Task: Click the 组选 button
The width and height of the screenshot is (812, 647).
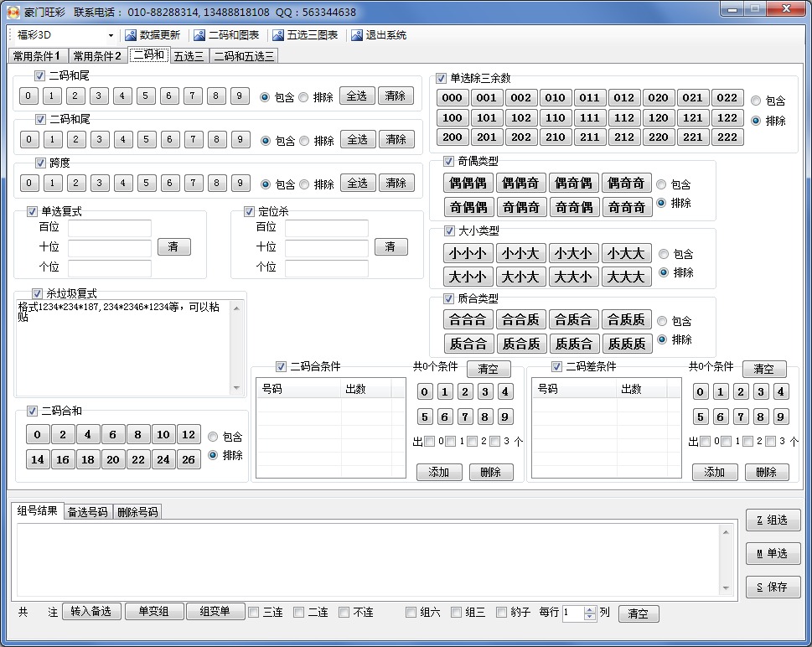Action: [x=773, y=520]
